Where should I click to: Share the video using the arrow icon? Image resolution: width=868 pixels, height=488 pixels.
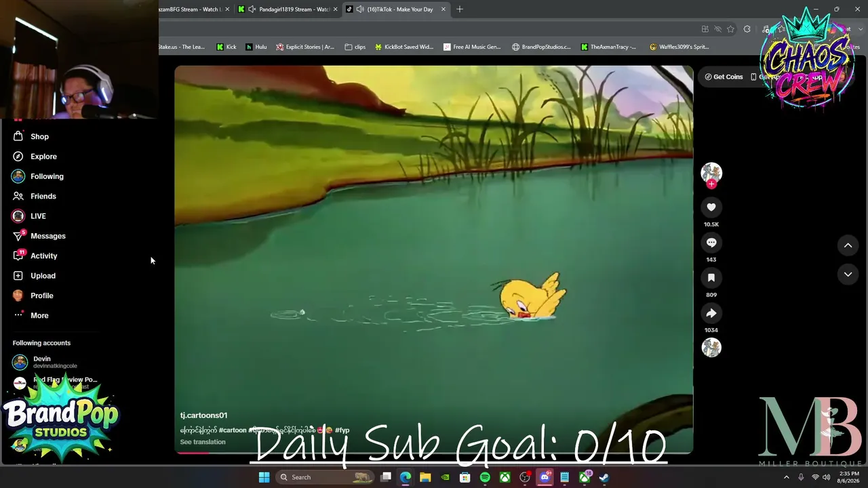tap(711, 313)
